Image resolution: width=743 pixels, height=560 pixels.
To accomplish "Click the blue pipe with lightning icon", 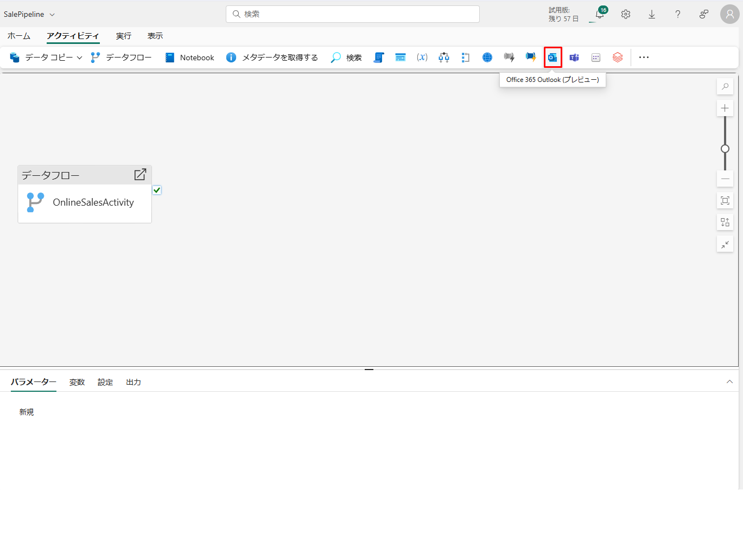I will tap(531, 58).
